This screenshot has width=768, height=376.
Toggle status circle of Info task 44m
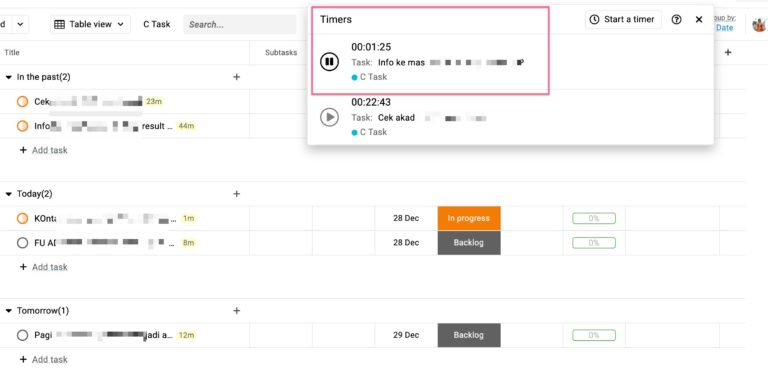[x=22, y=126]
